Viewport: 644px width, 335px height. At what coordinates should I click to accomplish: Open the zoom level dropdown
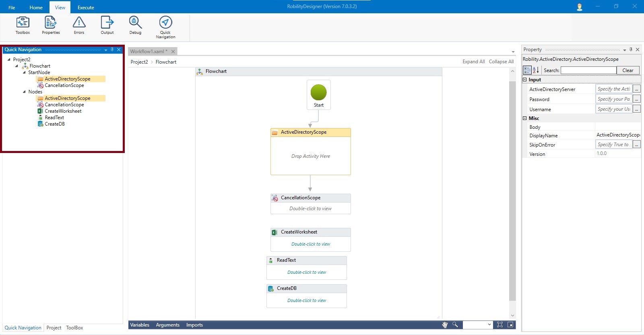(489, 325)
